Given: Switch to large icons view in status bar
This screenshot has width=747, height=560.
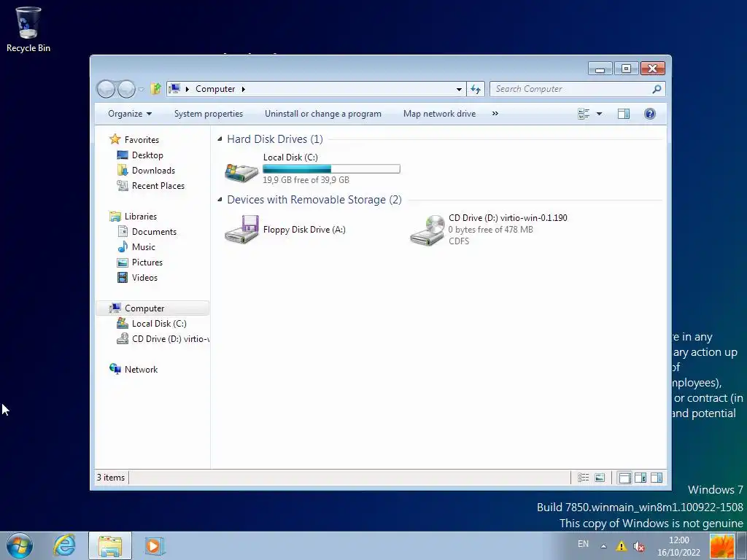Looking at the screenshot, I should [x=600, y=477].
